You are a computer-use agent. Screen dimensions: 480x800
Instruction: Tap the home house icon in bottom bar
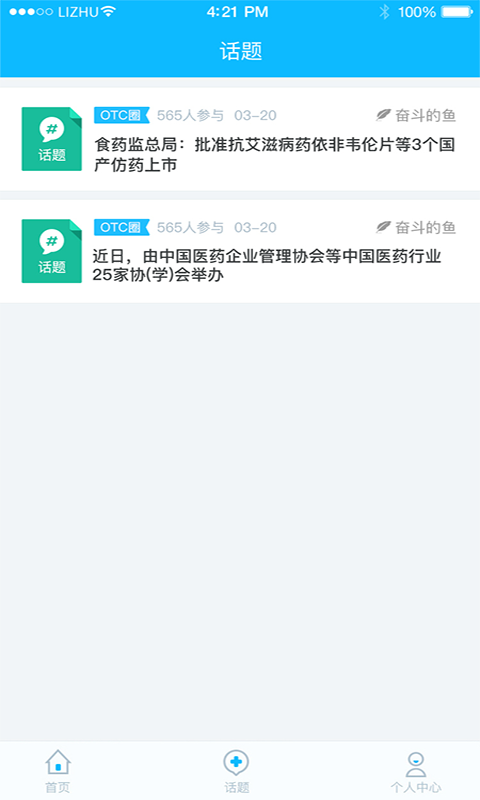tap(58, 762)
